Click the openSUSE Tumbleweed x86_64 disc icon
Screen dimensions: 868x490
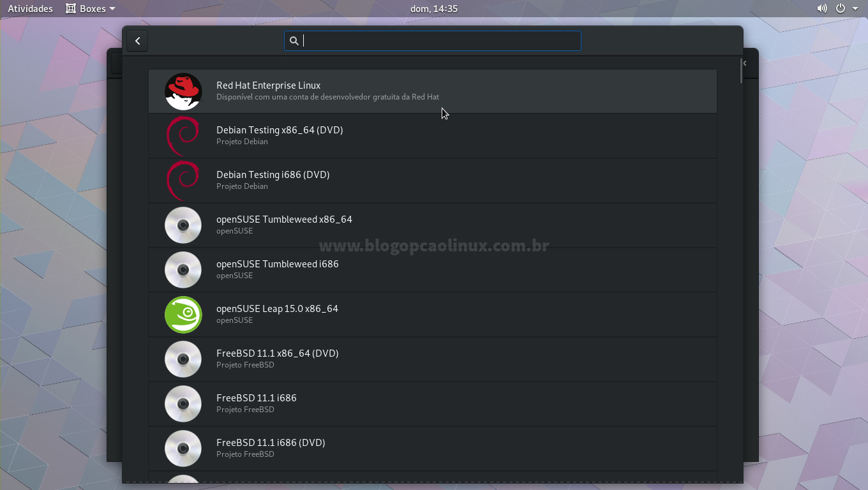(x=183, y=225)
